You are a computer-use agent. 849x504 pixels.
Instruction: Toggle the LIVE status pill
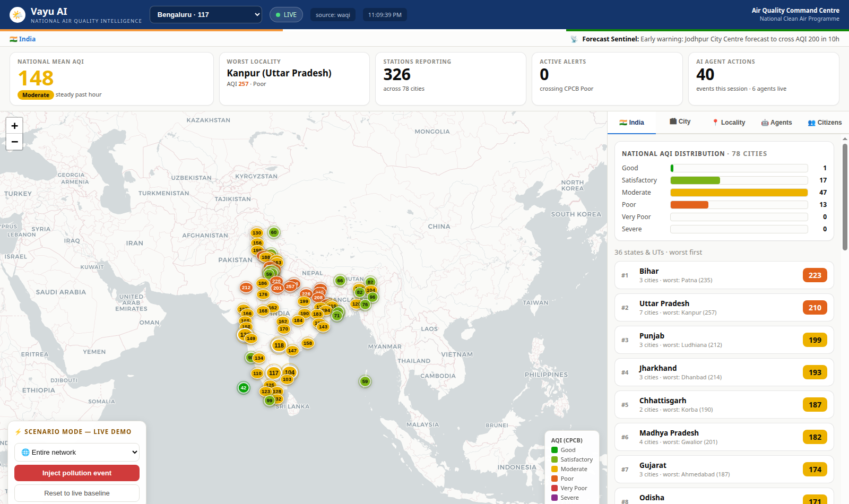point(286,15)
